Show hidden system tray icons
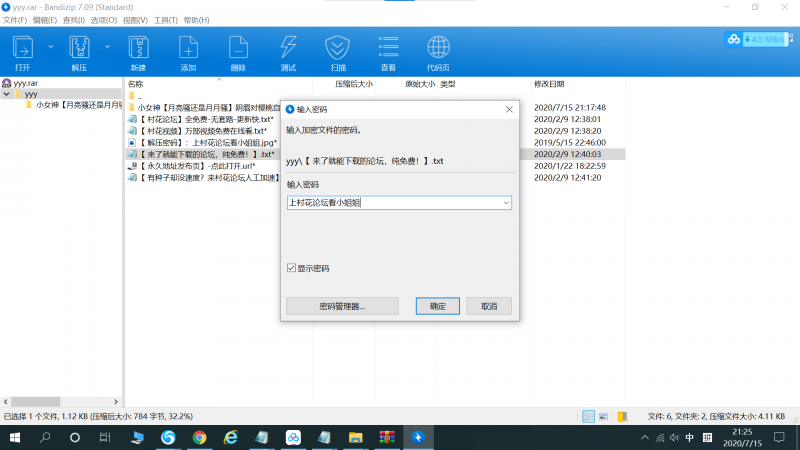 point(645,437)
